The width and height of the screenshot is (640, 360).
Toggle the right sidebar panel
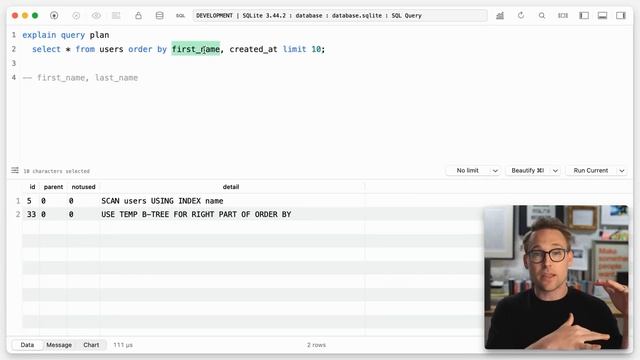point(621,16)
